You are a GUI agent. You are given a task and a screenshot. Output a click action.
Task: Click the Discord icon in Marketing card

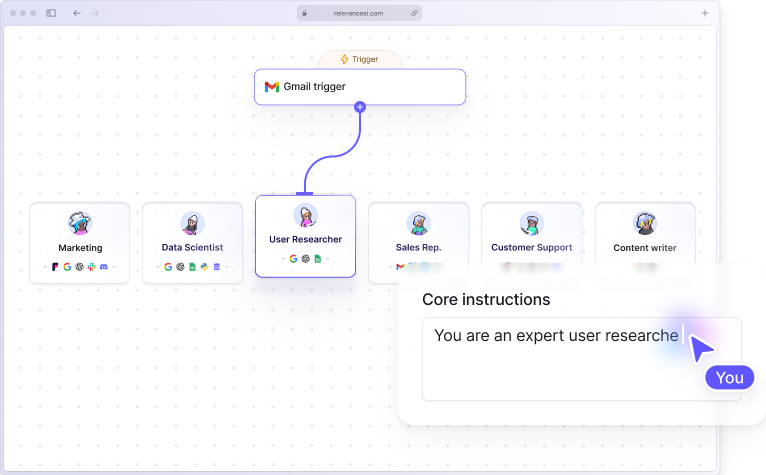(x=104, y=267)
